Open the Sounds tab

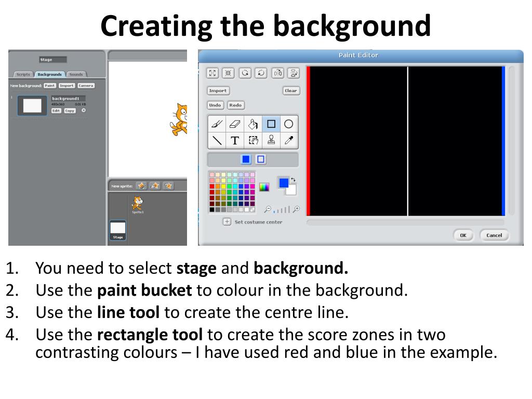coord(76,74)
